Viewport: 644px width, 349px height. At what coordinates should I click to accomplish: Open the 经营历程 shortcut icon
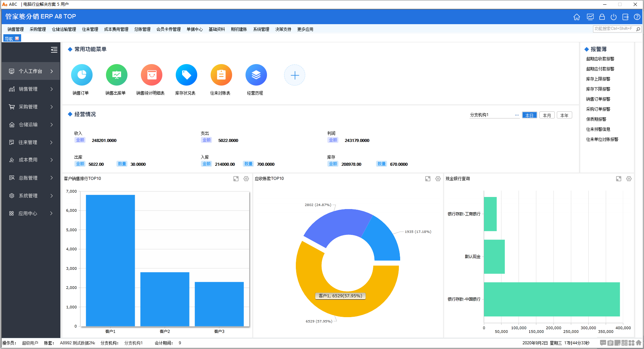(256, 75)
